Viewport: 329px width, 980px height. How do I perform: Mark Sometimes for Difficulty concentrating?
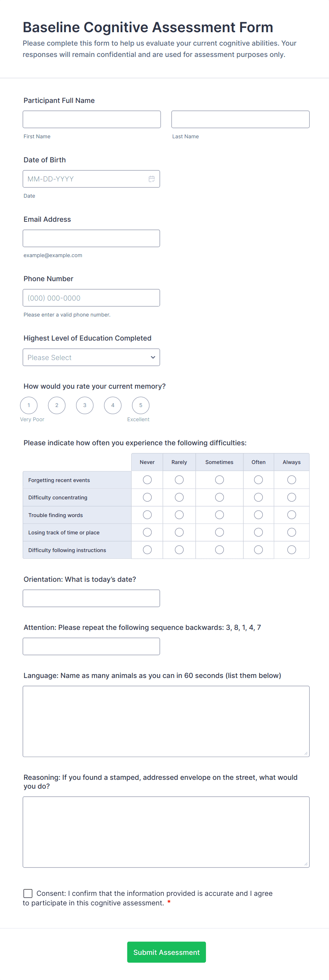pyautogui.click(x=219, y=497)
